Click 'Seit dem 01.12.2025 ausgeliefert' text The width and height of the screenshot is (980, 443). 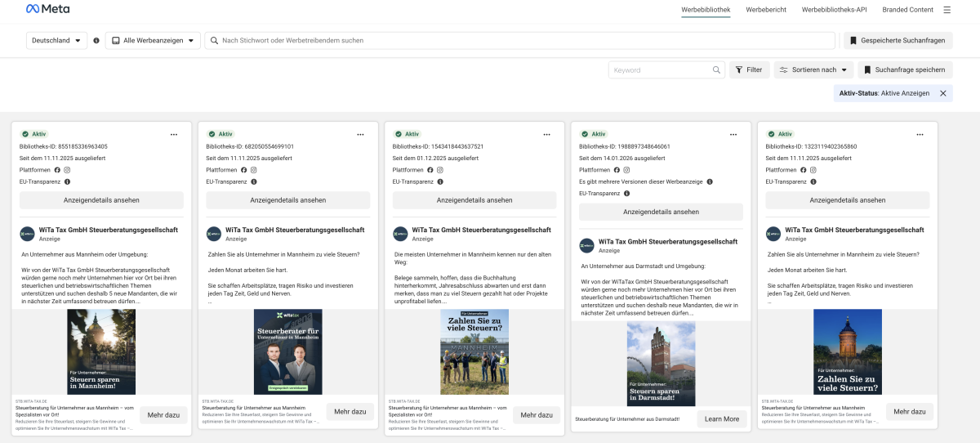click(435, 158)
